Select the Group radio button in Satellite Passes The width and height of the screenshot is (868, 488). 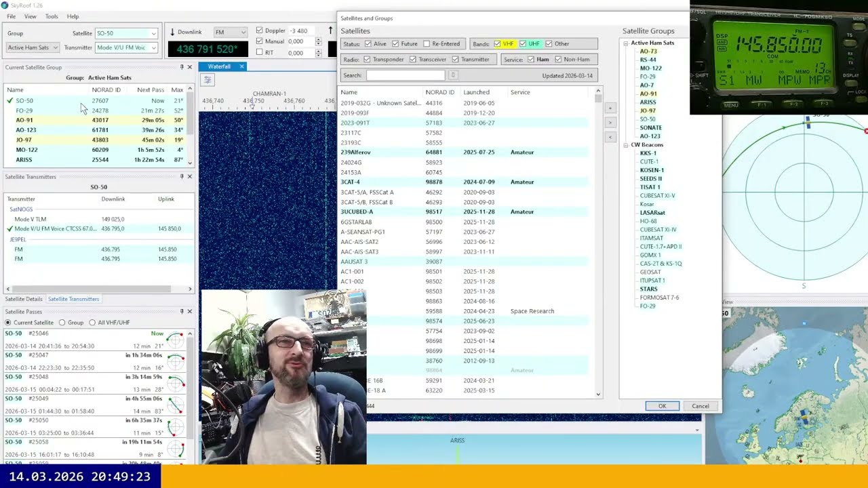tap(62, 323)
